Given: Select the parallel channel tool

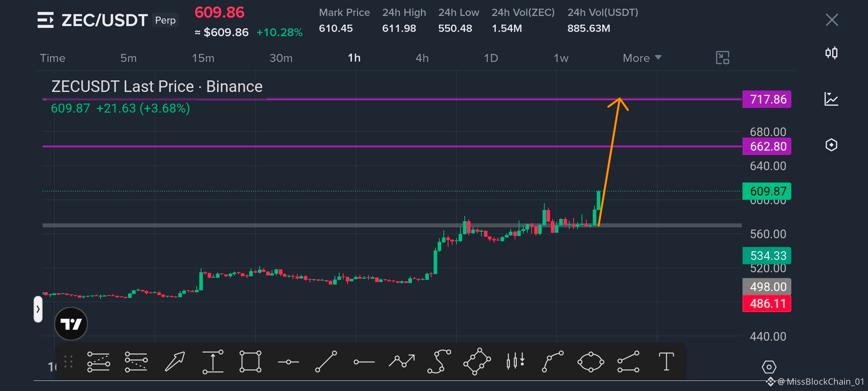Looking at the screenshot, I should pos(628,361).
